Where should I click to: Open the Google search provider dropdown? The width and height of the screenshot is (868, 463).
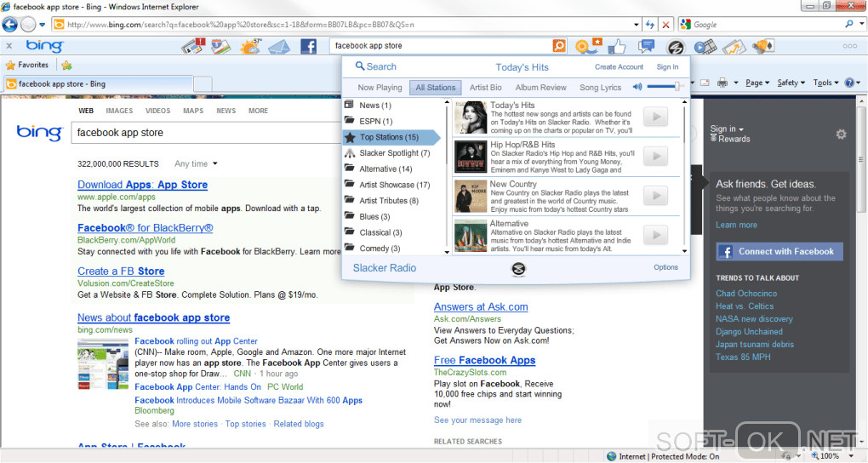[861, 25]
